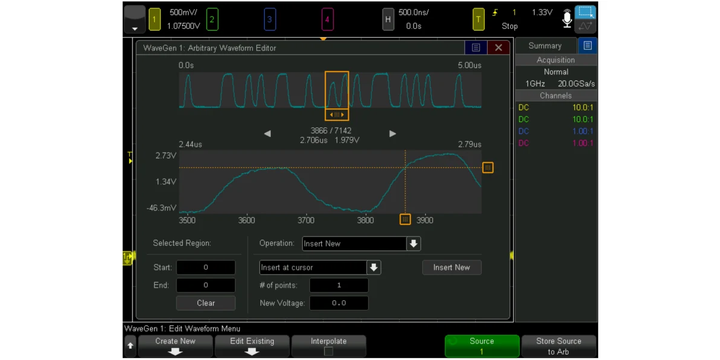Click the Channels header in sidebar
Screen dimensions: 720x360
click(556, 96)
